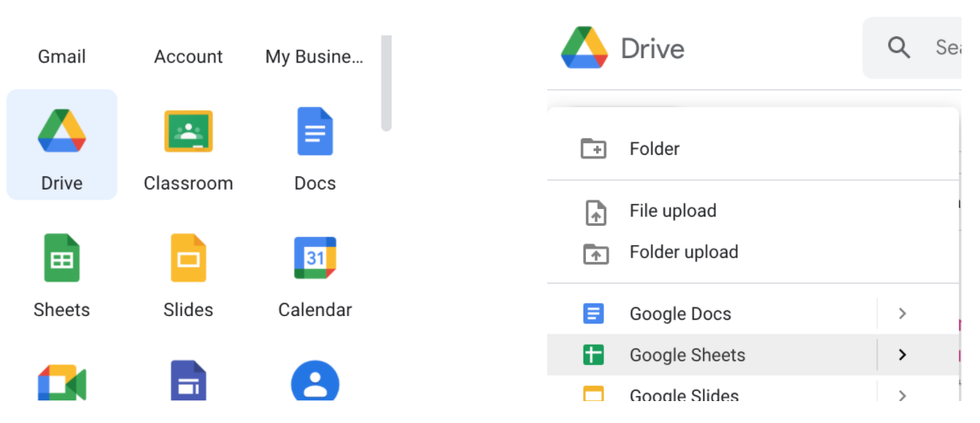This screenshot has width=980, height=423.
Task: Click the apps grid scrollbar
Action: pos(386,83)
